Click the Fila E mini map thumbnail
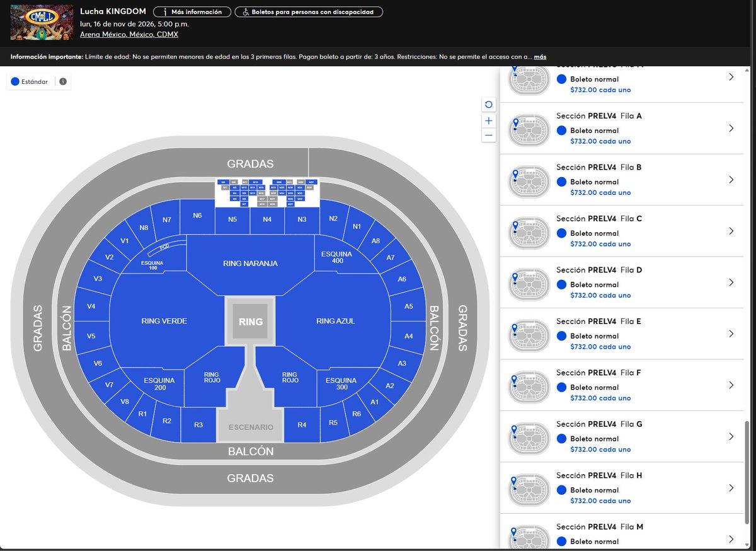This screenshot has width=756, height=551. 529,335
